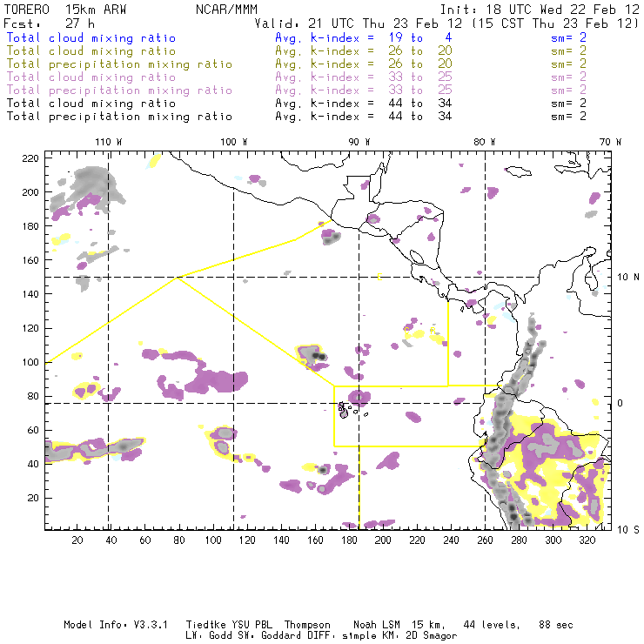The image size is (644, 644).
Task: Select the "44 levels," footer text
Action: pyautogui.click(x=492, y=625)
